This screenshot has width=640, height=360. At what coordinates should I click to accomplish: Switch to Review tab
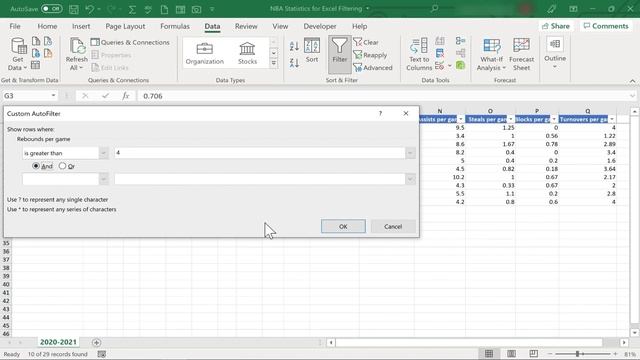coord(246,26)
